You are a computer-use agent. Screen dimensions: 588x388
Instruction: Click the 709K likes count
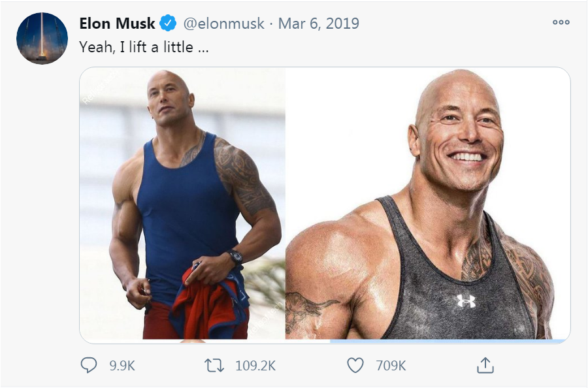391,366
